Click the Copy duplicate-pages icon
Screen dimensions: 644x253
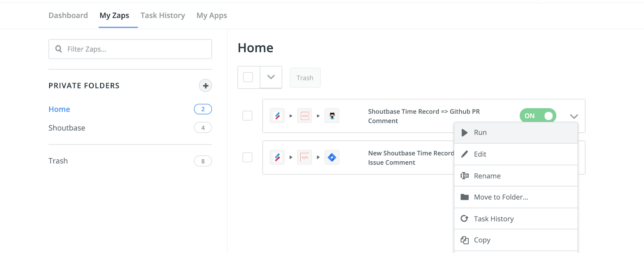(x=464, y=240)
